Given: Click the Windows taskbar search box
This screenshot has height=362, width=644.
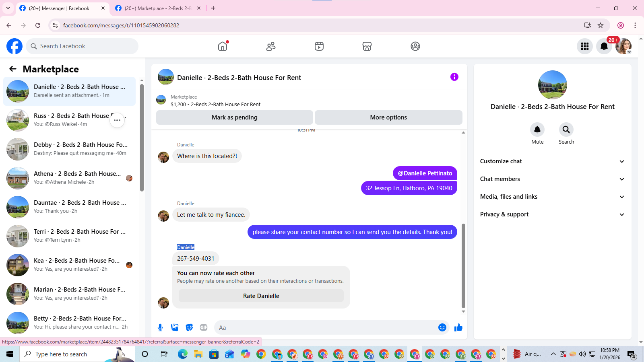Looking at the screenshot, I should click(x=77, y=354).
